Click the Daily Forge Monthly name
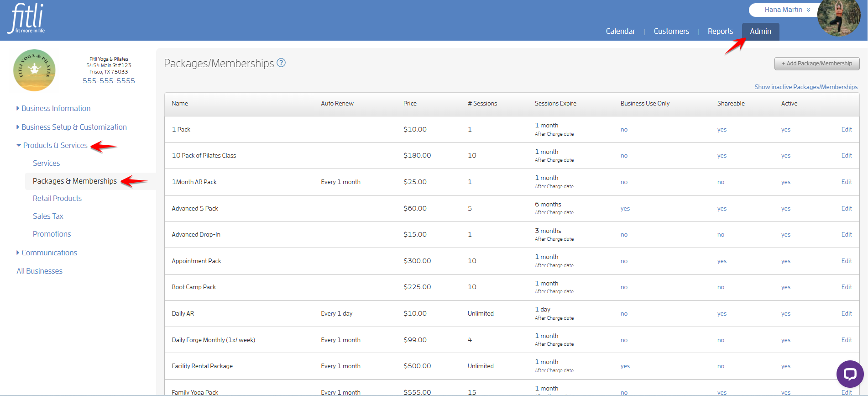The height and width of the screenshot is (396, 868). pos(213,340)
